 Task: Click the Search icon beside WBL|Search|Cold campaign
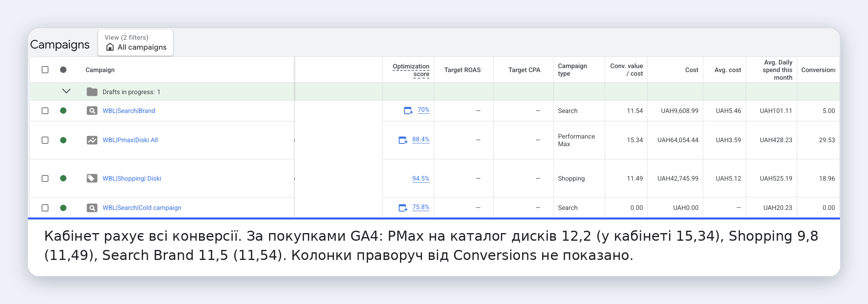(x=92, y=208)
